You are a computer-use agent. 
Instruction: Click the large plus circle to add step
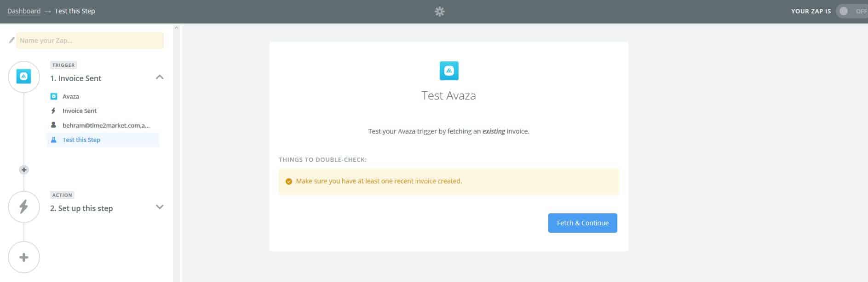point(24,257)
